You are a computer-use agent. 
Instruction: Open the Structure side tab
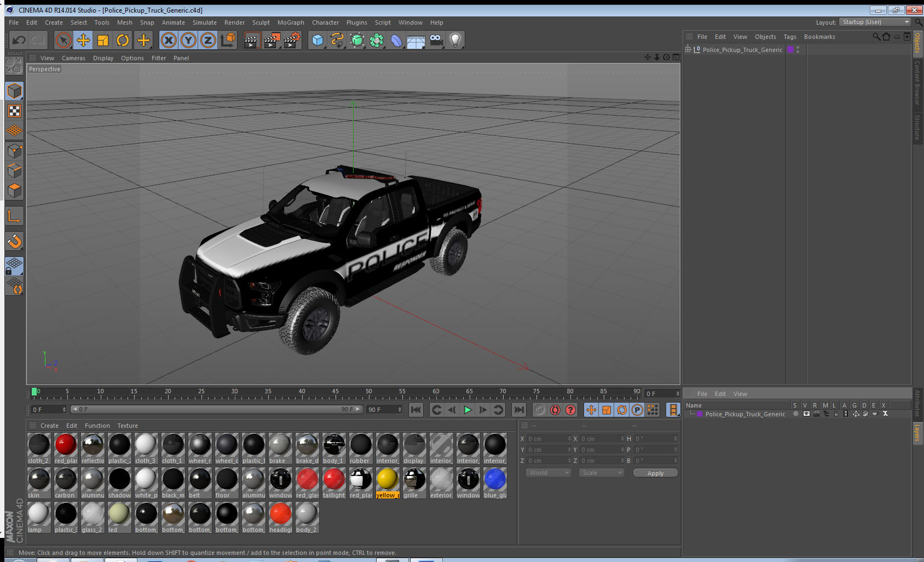pos(918,128)
